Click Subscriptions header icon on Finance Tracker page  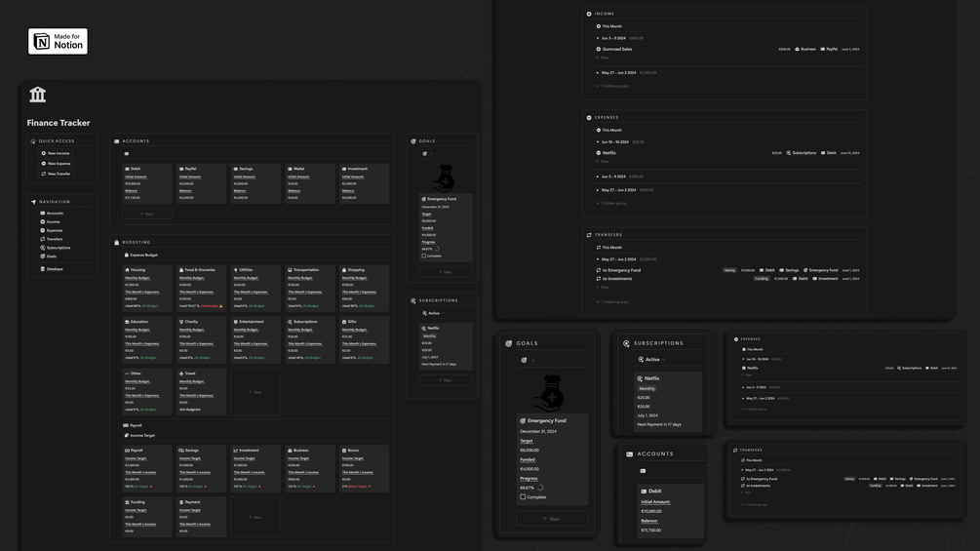tap(413, 300)
